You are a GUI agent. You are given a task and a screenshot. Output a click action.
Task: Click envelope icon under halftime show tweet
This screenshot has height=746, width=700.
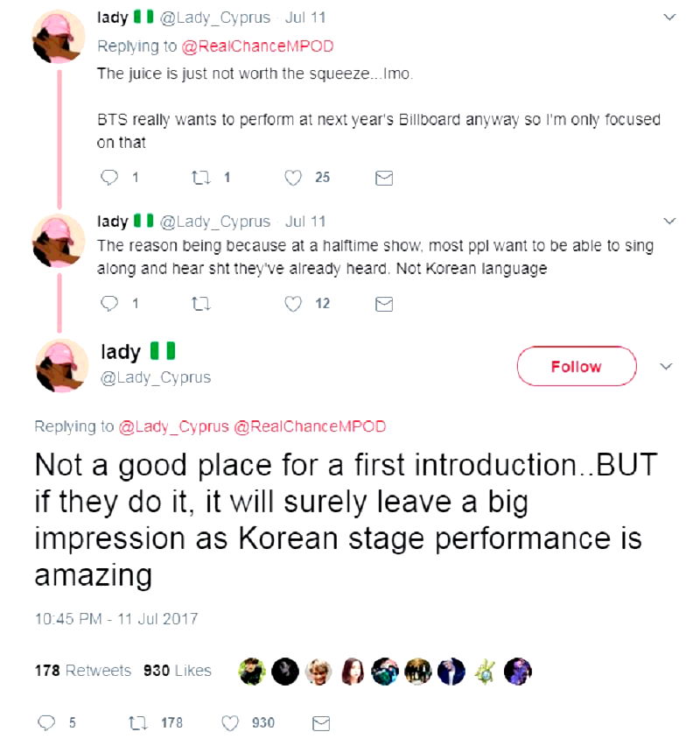[x=383, y=304]
